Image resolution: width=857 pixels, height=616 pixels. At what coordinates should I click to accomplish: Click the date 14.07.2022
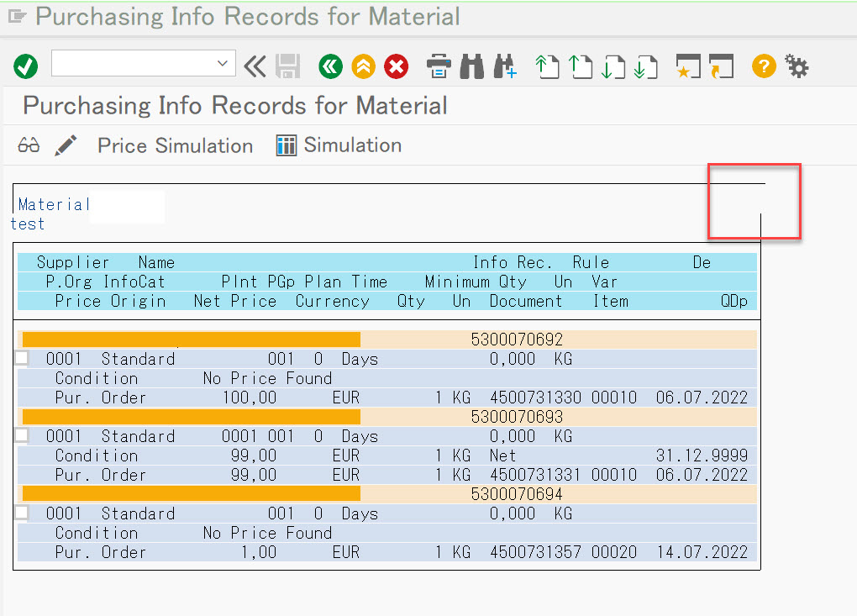(702, 552)
